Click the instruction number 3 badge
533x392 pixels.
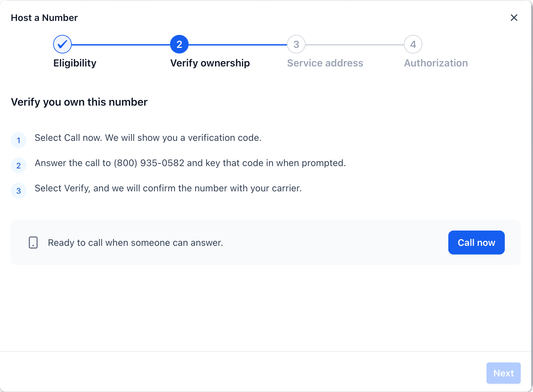point(19,191)
